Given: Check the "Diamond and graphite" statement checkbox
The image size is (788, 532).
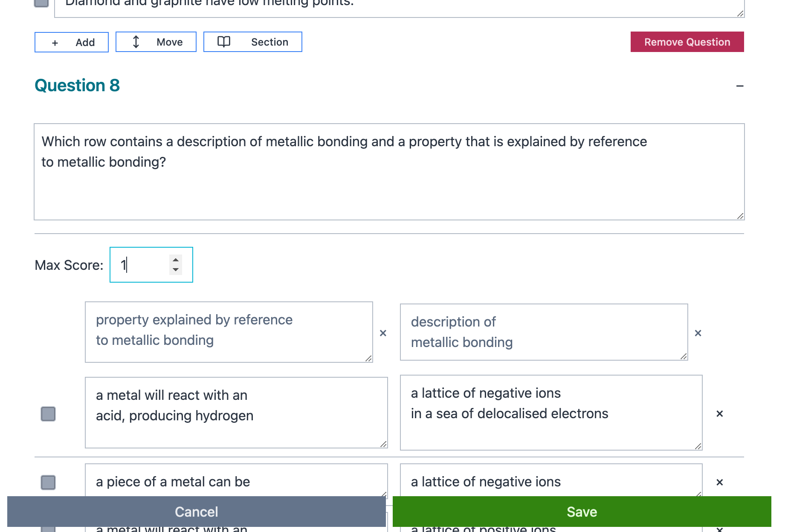Looking at the screenshot, I should pos(41,3).
